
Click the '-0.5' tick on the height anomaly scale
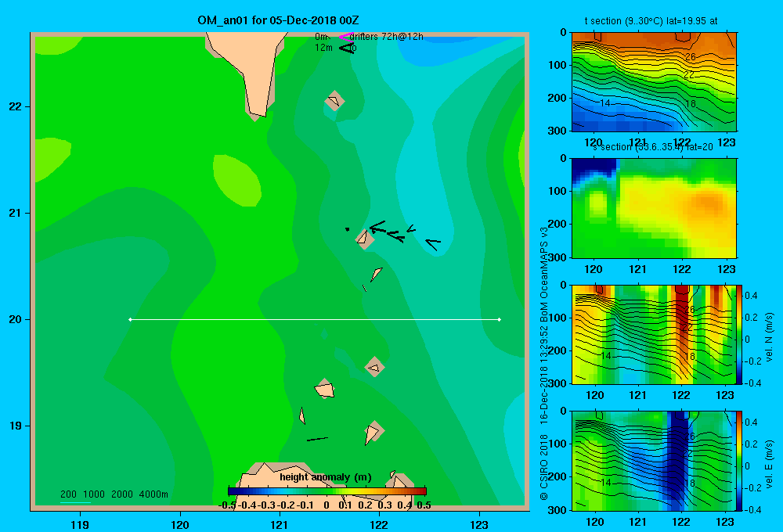(227, 505)
